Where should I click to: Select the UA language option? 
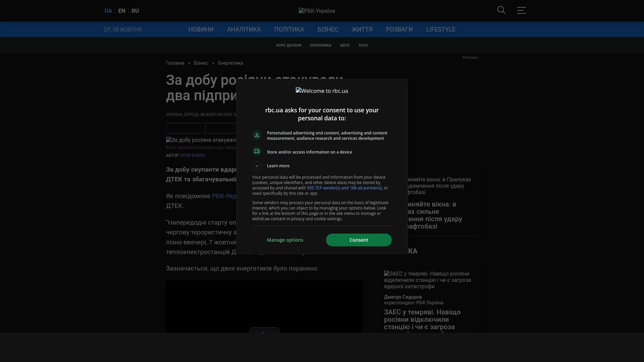(108, 11)
